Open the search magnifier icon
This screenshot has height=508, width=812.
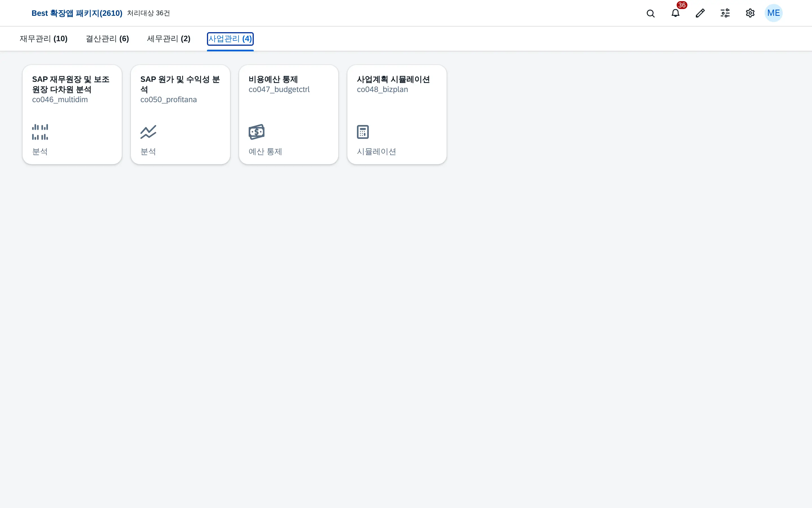coord(650,14)
